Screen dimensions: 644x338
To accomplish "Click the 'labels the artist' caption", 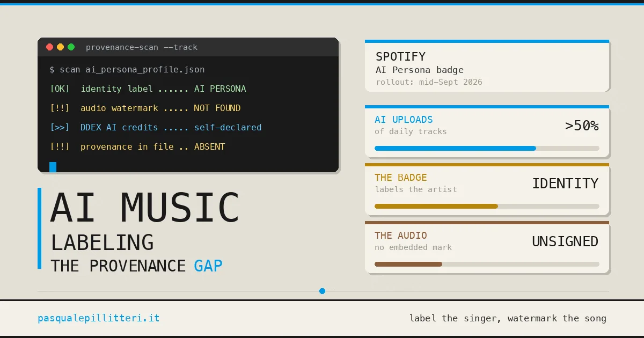I will pos(416,189).
